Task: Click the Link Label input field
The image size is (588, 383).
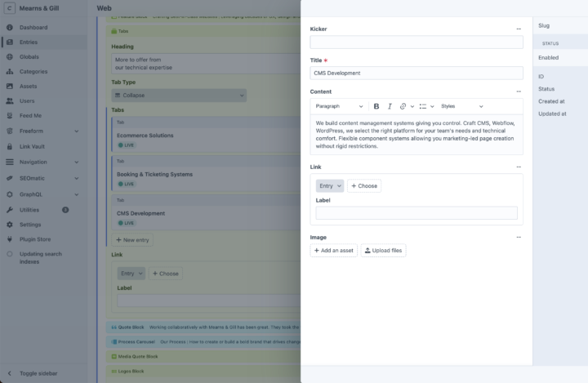Action: pyautogui.click(x=416, y=213)
